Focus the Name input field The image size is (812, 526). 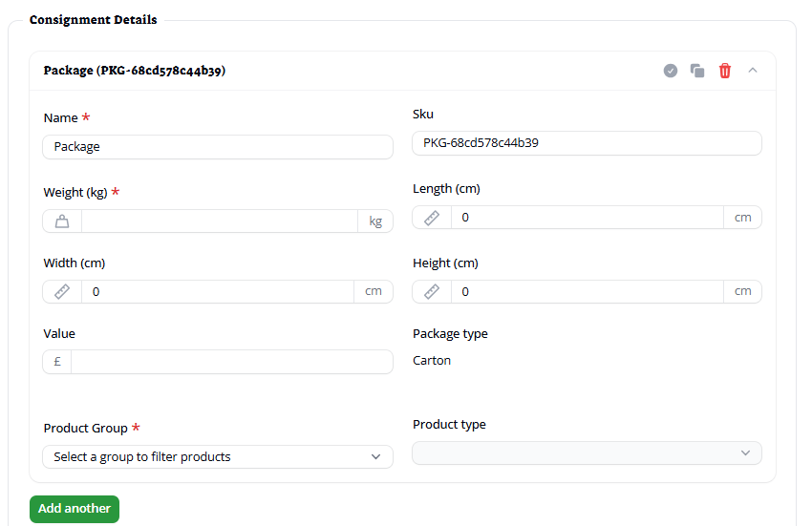(x=218, y=147)
